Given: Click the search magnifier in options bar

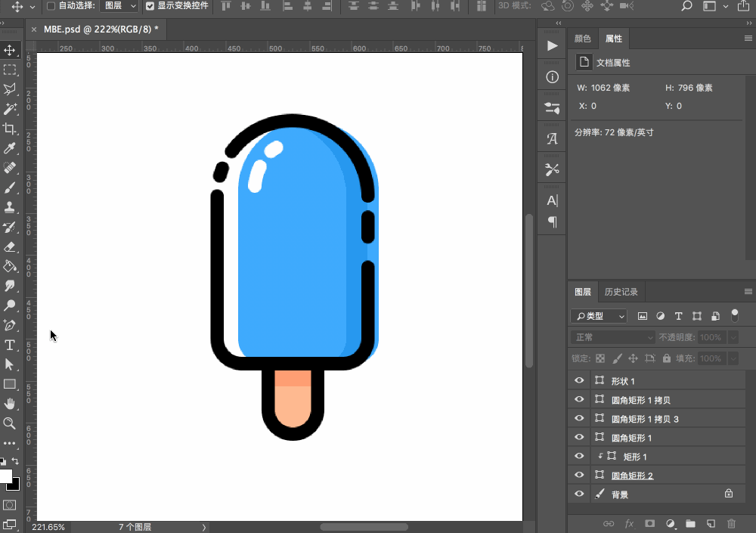Looking at the screenshot, I should pyautogui.click(x=686, y=6).
